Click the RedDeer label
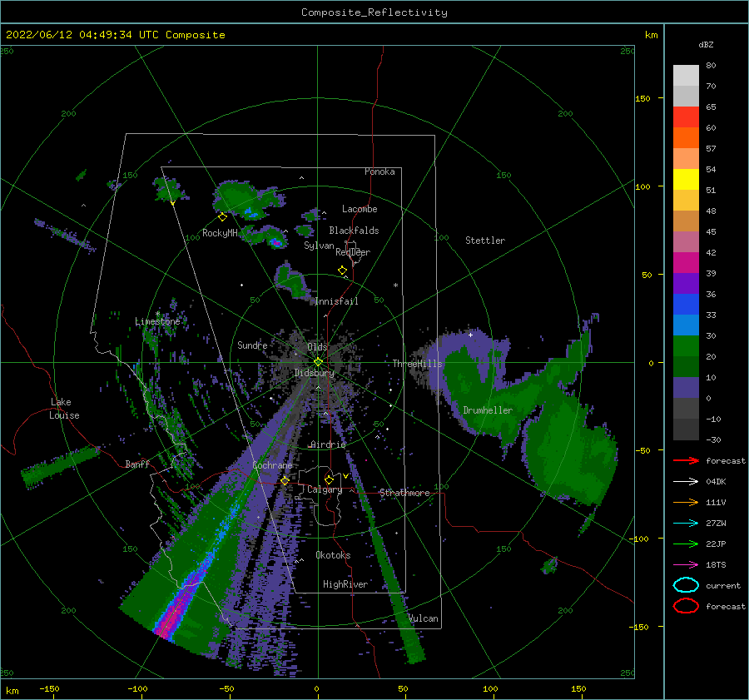This screenshot has width=749, height=700. [353, 252]
